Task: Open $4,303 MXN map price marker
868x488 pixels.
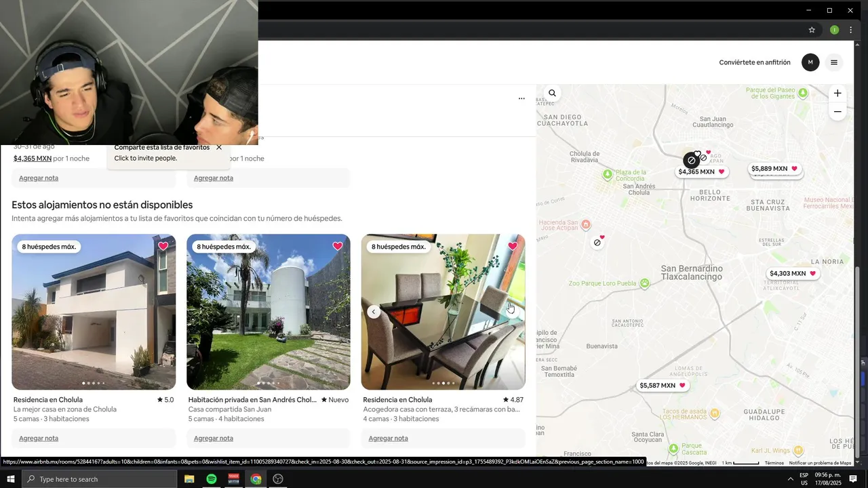Action: [x=793, y=274]
